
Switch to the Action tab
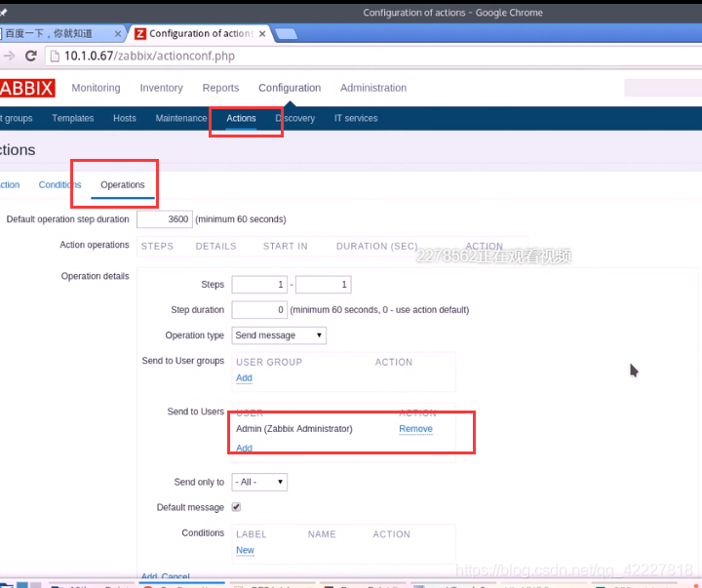click(x=10, y=185)
